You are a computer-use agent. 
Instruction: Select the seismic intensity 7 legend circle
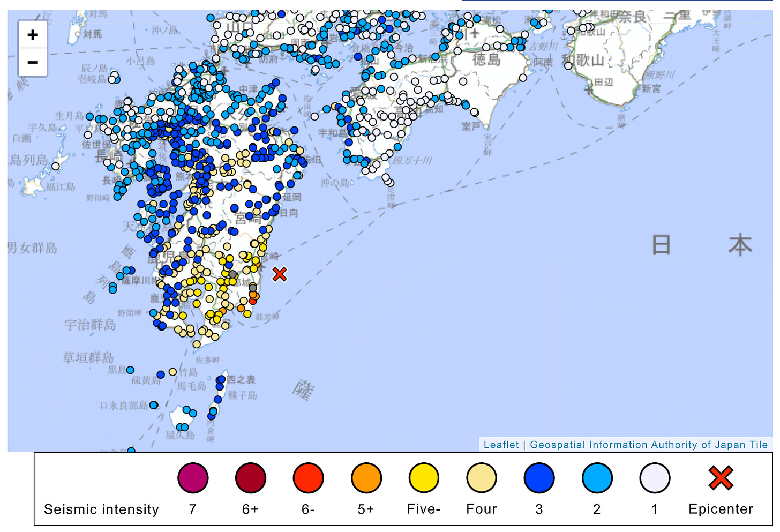193,478
